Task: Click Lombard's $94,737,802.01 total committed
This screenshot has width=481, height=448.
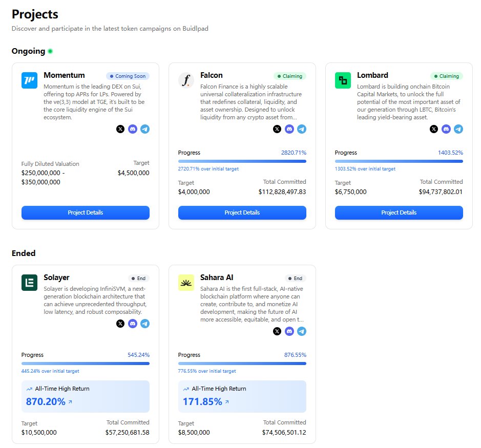Action: [441, 192]
